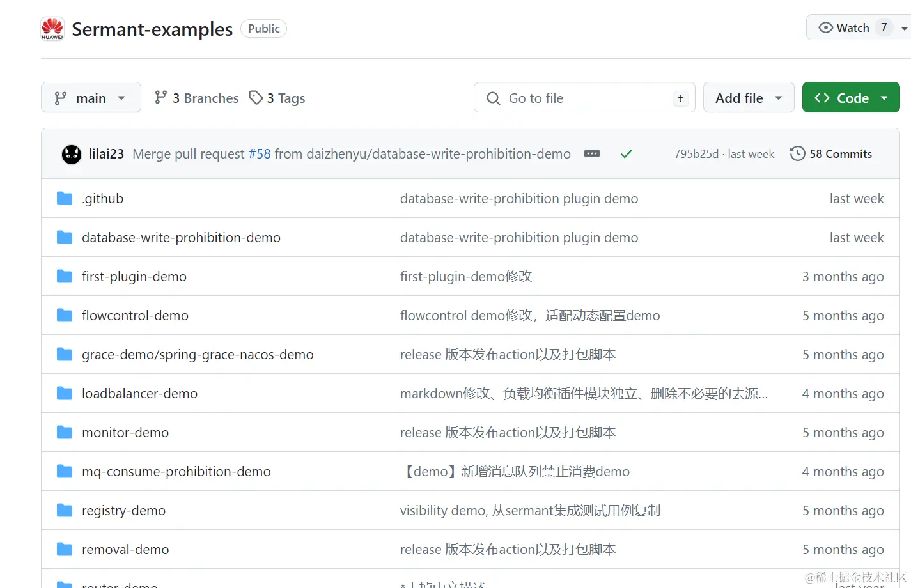Click the Public visibility badge
Screen dimensions: 911x588
263,29
